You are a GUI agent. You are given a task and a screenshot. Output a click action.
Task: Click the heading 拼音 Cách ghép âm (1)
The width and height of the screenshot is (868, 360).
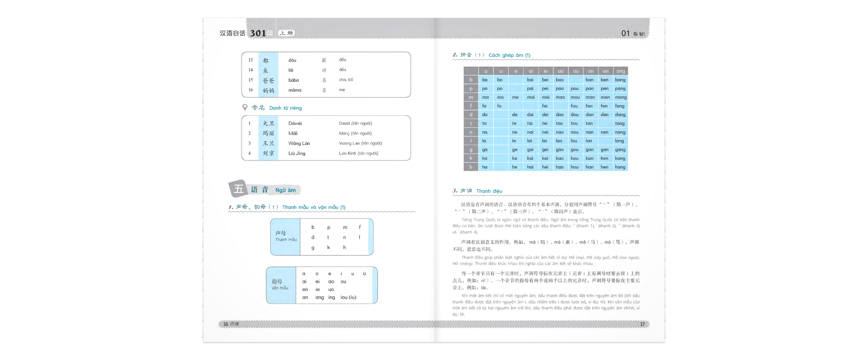(x=495, y=55)
